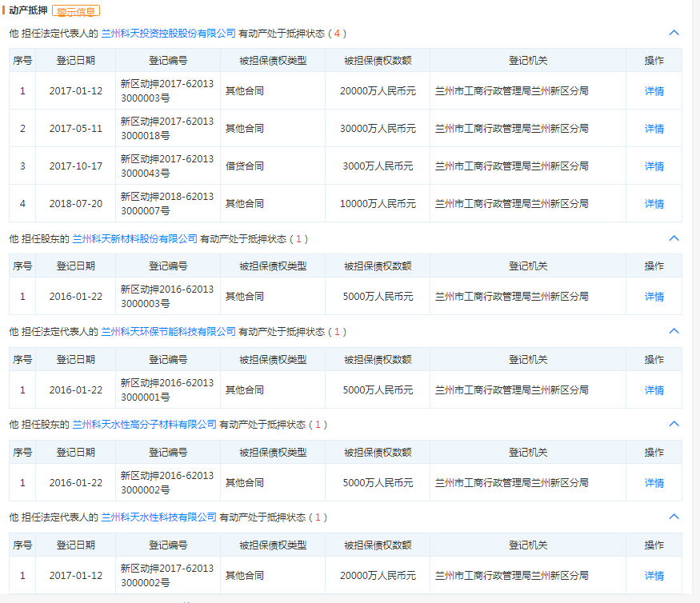This screenshot has width=700, height=603.
Task: Collapse the 兰州科天水性高分子材料有限公司 section chevron
Action: pyautogui.click(x=674, y=424)
